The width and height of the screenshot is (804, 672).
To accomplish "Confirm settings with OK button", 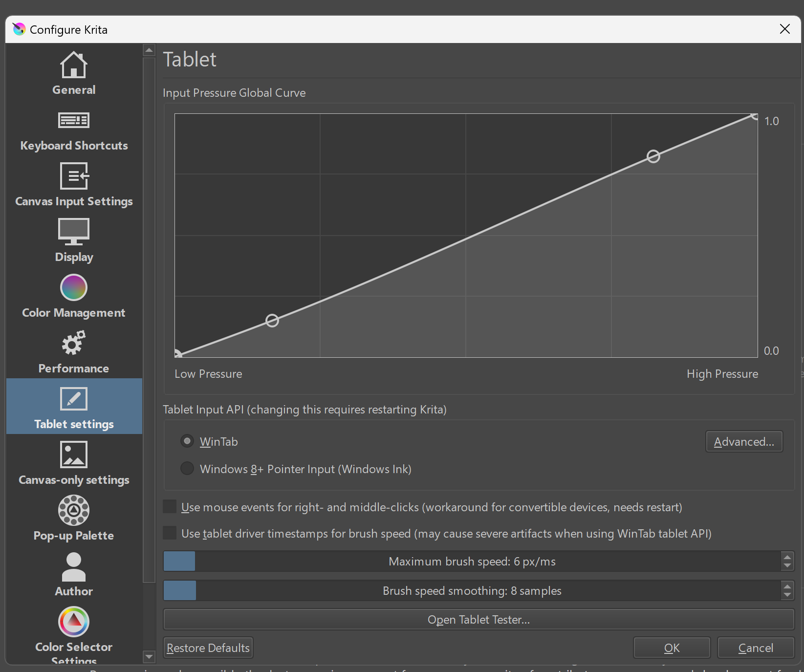I will (x=672, y=648).
